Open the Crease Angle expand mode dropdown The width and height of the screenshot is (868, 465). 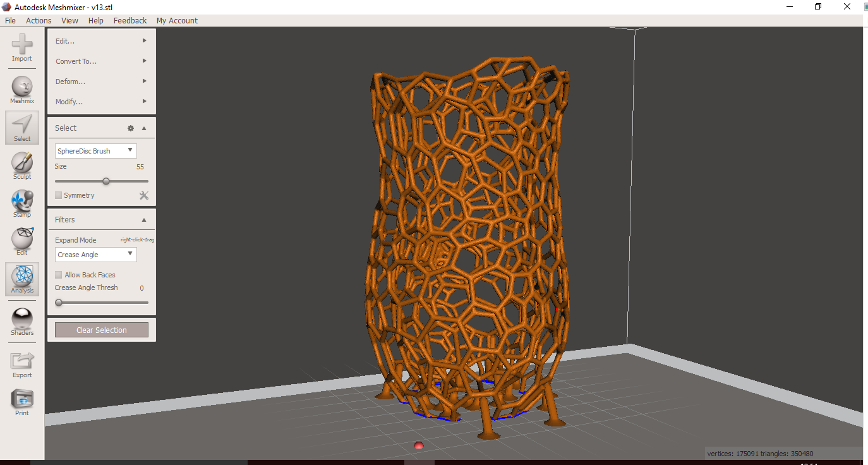pos(96,255)
